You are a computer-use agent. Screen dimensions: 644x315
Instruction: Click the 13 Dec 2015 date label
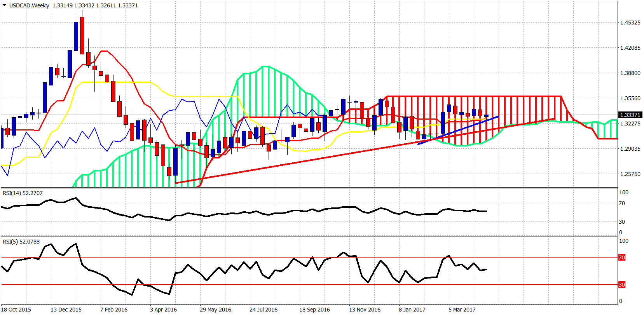coord(66,310)
